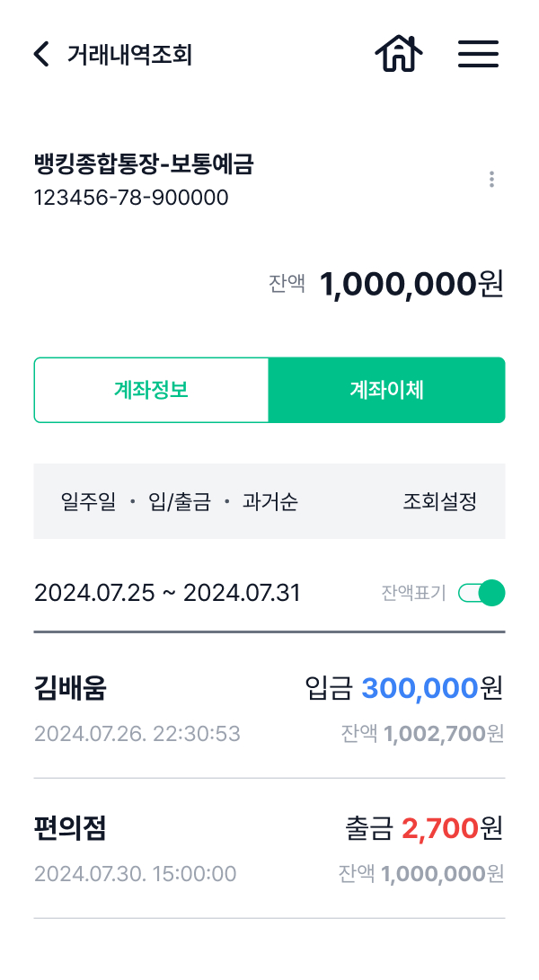Tap the home icon in the header

pyautogui.click(x=398, y=54)
